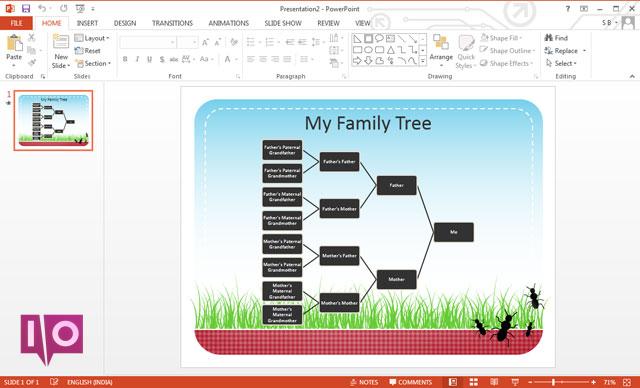This screenshot has height=388, width=640.
Task: Increase font size with the large A icon
Action: tap(205, 42)
